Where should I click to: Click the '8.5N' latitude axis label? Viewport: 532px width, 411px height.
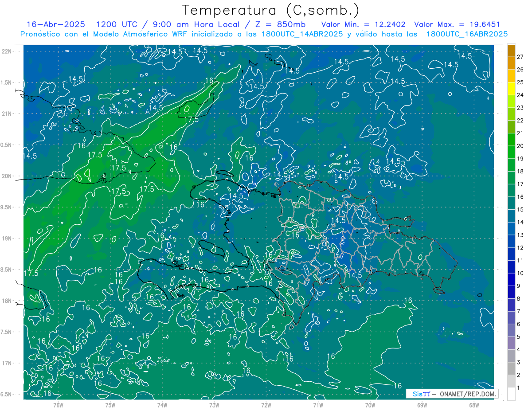tap(7, 270)
